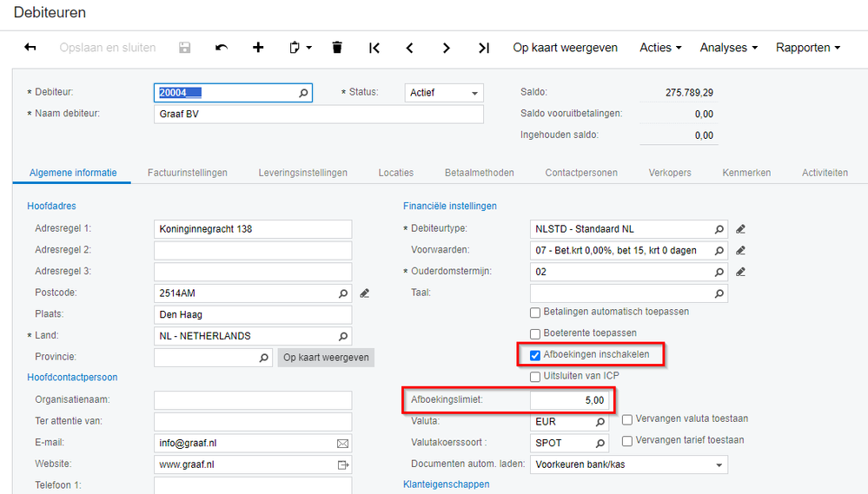This screenshot has height=494, width=868.
Task: Open the Contactpersonen tab
Action: 581,173
